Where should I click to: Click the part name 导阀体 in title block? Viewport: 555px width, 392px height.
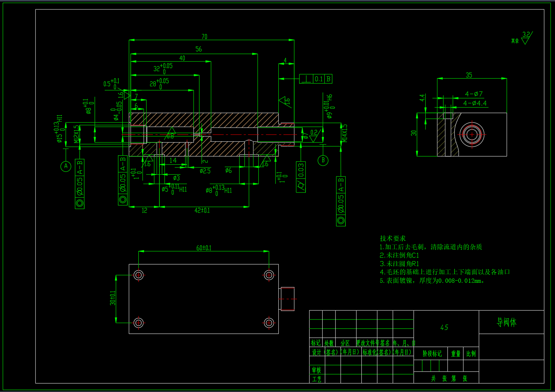coord(507,322)
